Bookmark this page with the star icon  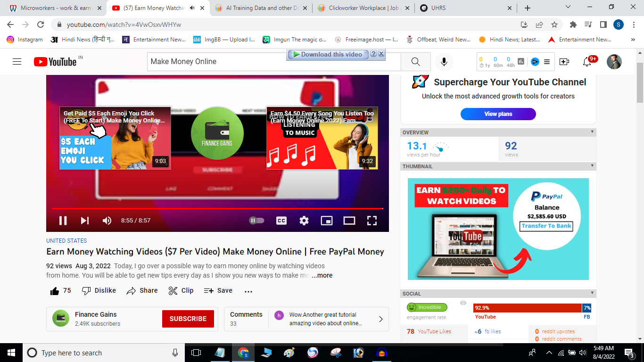coord(554,25)
